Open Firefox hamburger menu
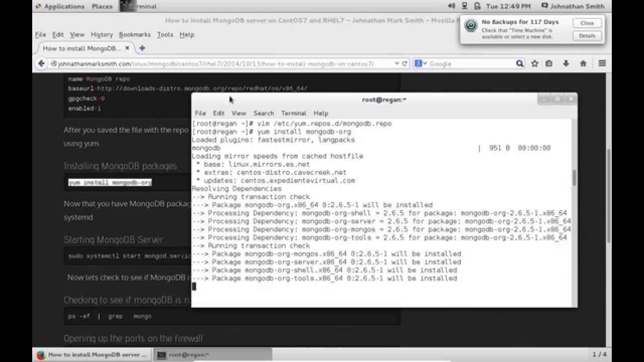 [x=602, y=63]
